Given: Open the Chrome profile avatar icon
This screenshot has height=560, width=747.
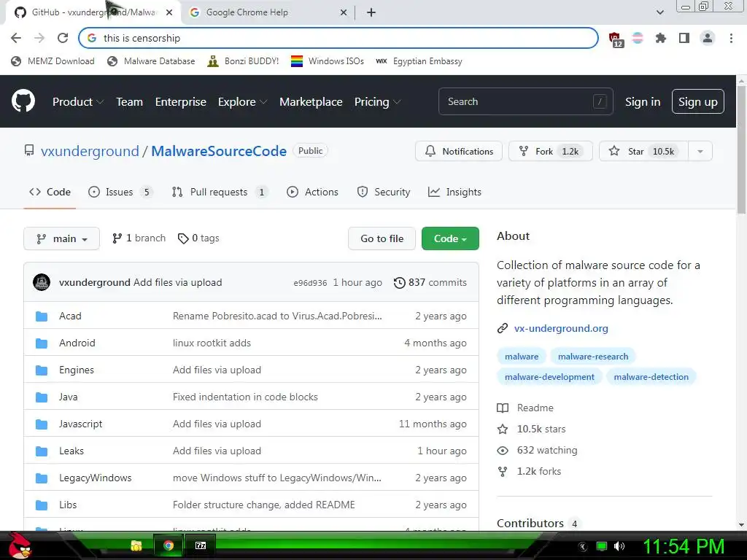Looking at the screenshot, I should 708,38.
